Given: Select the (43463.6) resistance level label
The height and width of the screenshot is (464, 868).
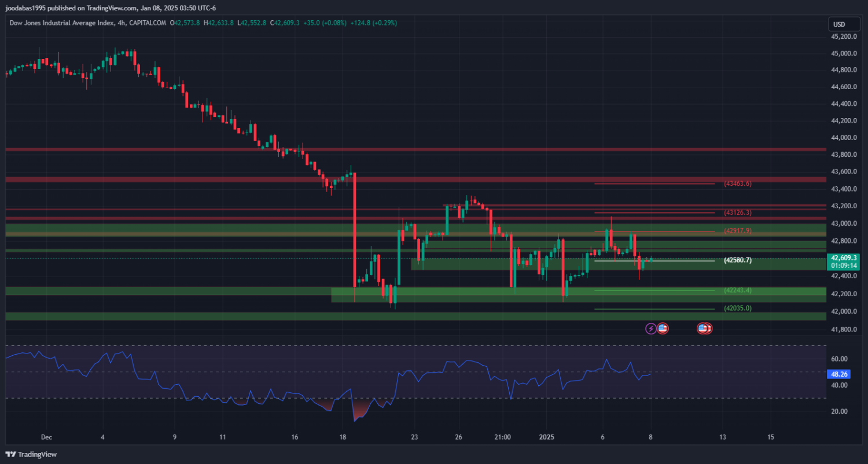Looking at the screenshot, I should [x=738, y=183].
